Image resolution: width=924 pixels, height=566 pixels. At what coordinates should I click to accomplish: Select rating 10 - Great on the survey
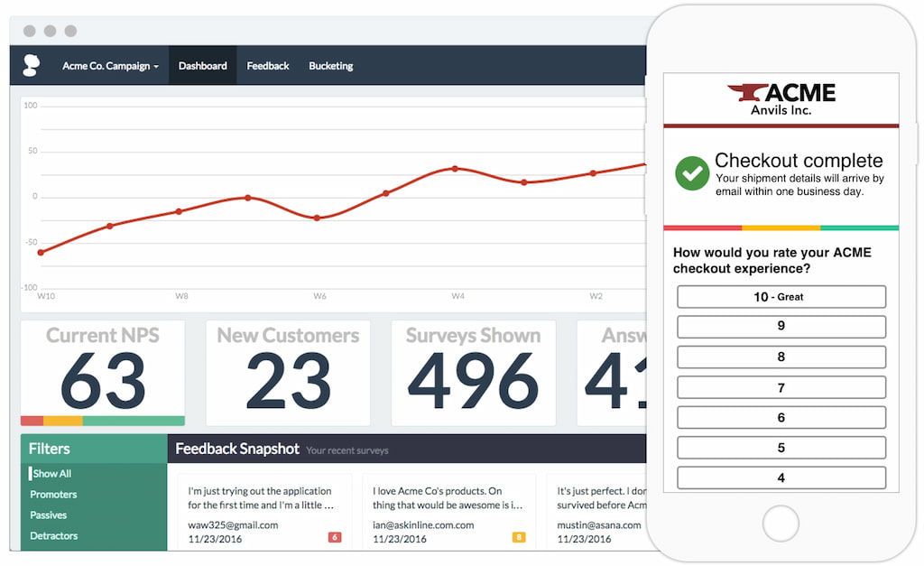781,296
